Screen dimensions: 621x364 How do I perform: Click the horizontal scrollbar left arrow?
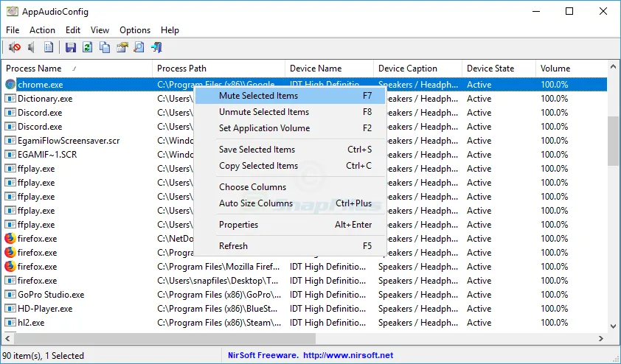(7, 339)
